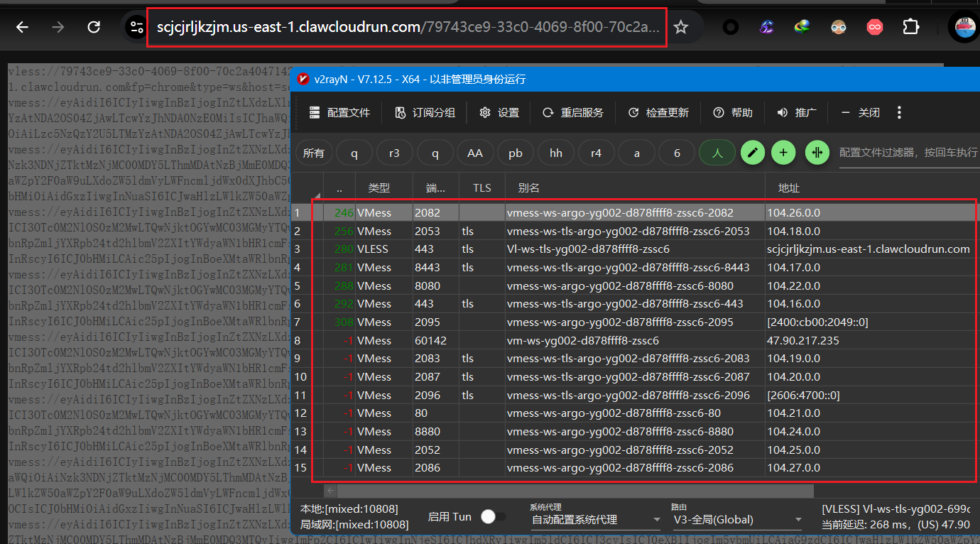Sort by the 端... port column header
This screenshot has width=980, height=544.
[436, 188]
